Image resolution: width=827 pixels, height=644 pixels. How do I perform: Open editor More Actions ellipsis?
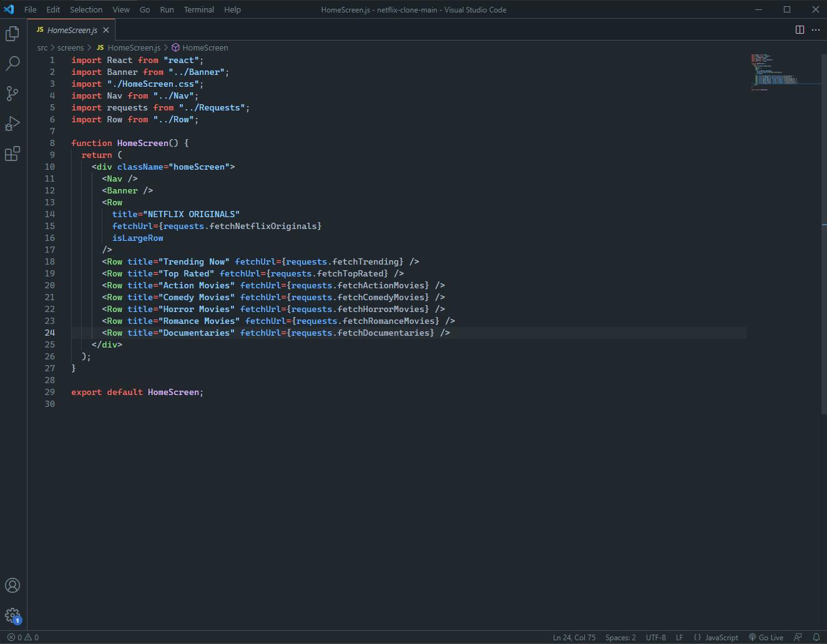pos(816,30)
